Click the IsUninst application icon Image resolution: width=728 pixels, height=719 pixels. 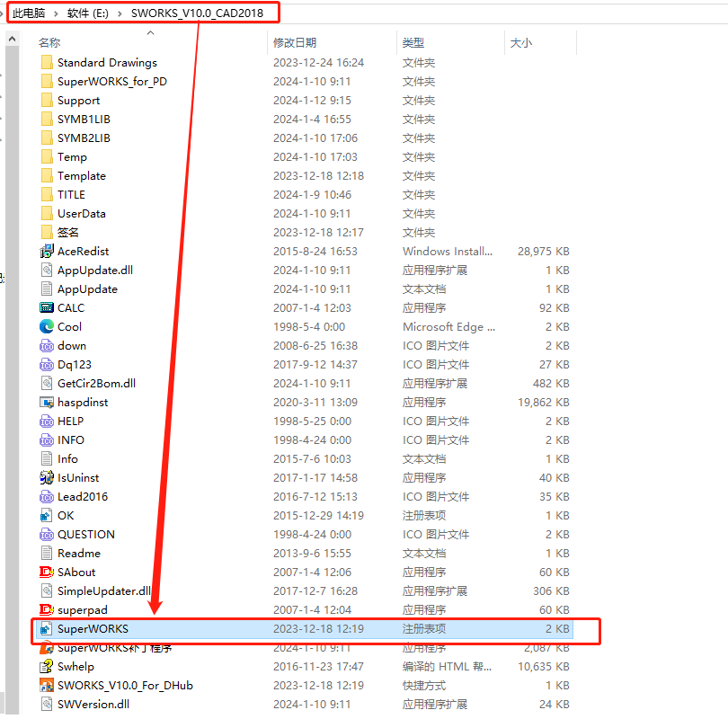click(x=47, y=477)
